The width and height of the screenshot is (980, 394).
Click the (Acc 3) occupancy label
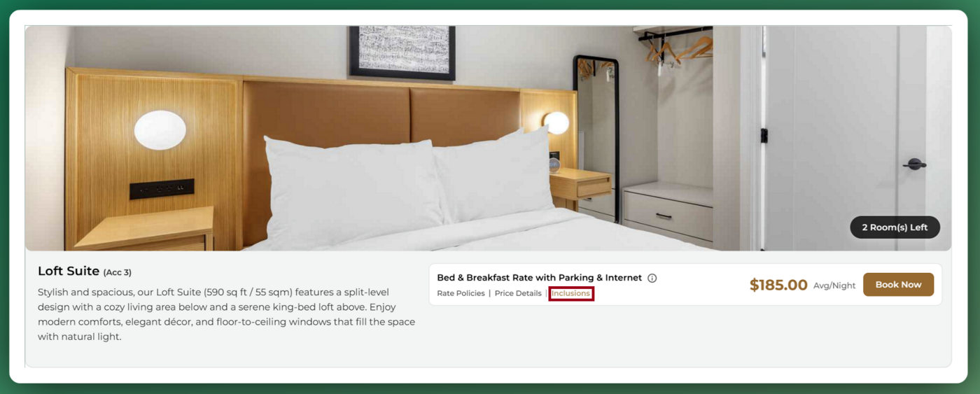coord(118,272)
